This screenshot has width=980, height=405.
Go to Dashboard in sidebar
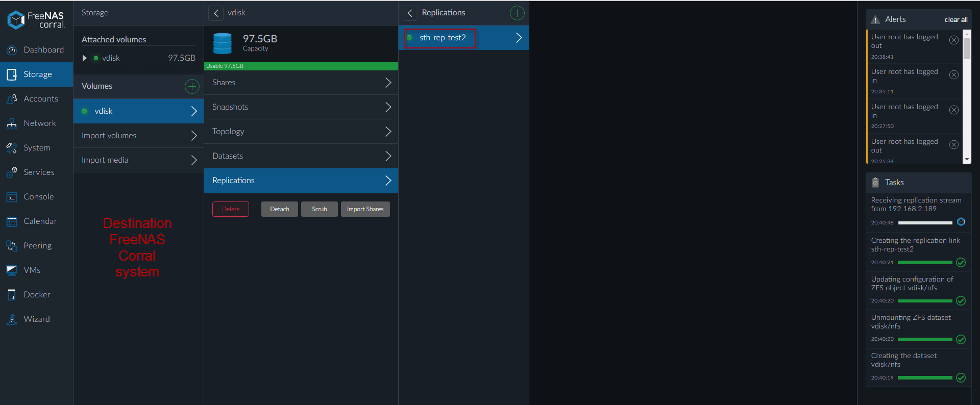tap(43, 50)
